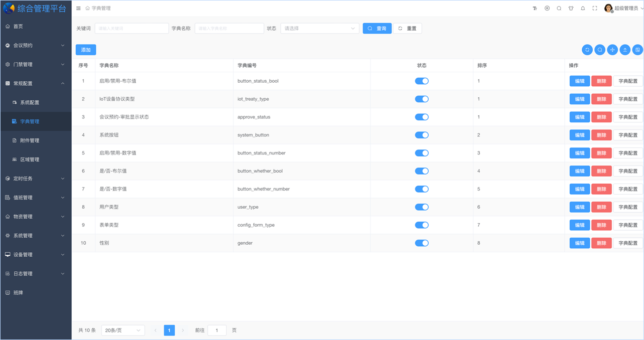Open the global search magnifier in the header
644x340 pixels.
point(559,8)
